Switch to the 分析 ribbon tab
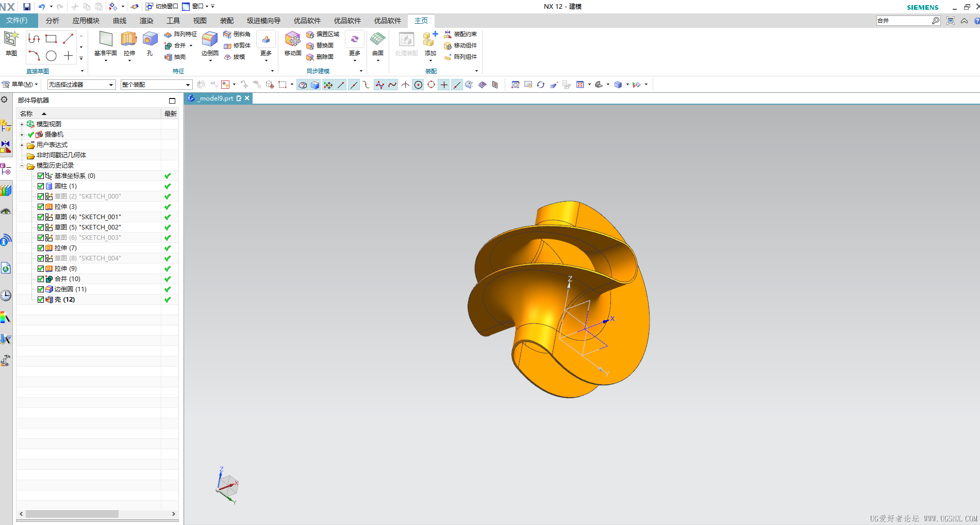Image resolution: width=980 pixels, height=525 pixels. (x=53, y=21)
